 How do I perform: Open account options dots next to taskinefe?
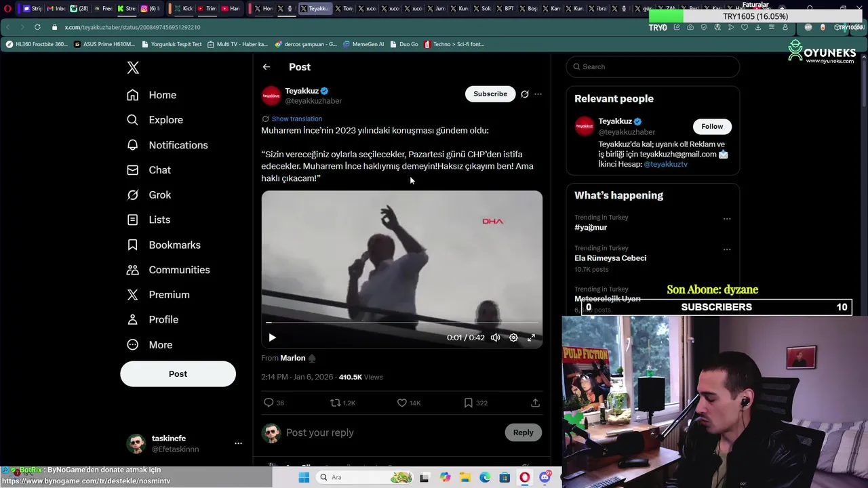(x=238, y=443)
